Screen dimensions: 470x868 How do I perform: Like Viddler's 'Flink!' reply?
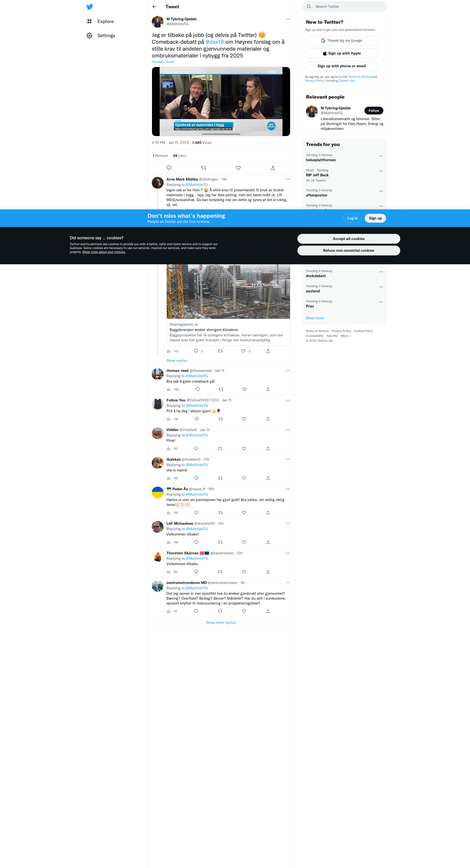point(244,448)
